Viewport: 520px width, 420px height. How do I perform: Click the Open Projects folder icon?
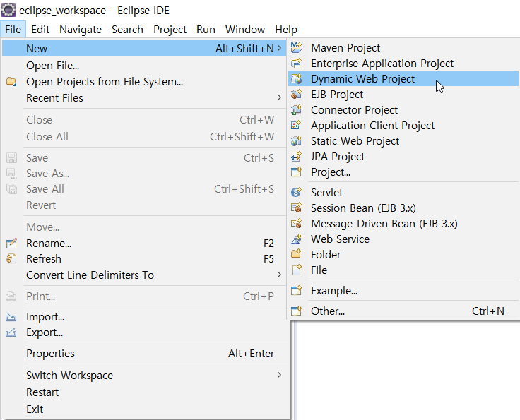[x=11, y=81]
